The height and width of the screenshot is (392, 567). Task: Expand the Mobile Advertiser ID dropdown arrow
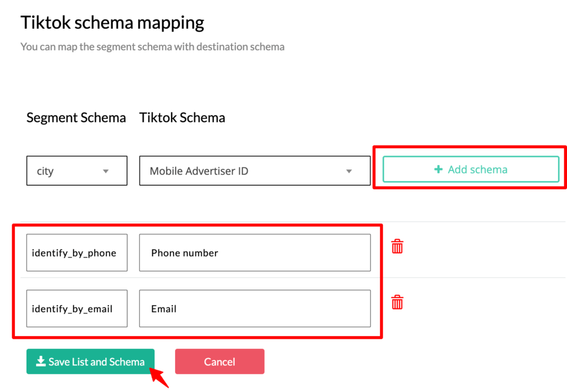tap(349, 171)
